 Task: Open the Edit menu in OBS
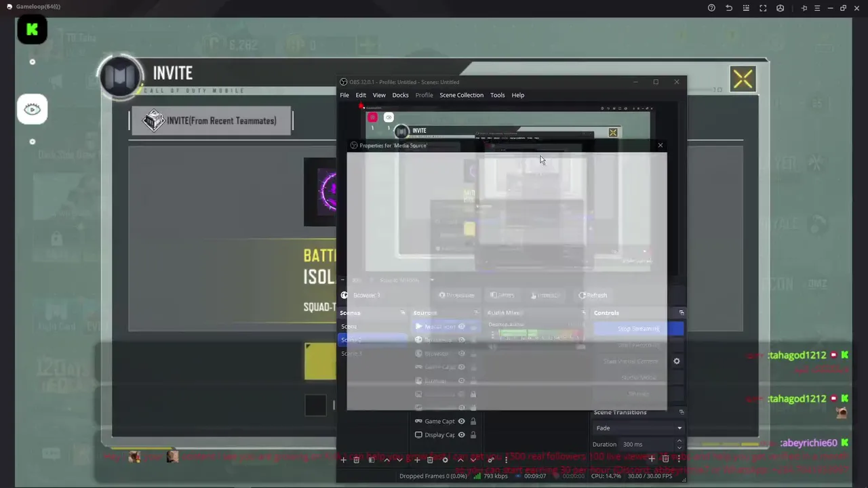click(361, 95)
